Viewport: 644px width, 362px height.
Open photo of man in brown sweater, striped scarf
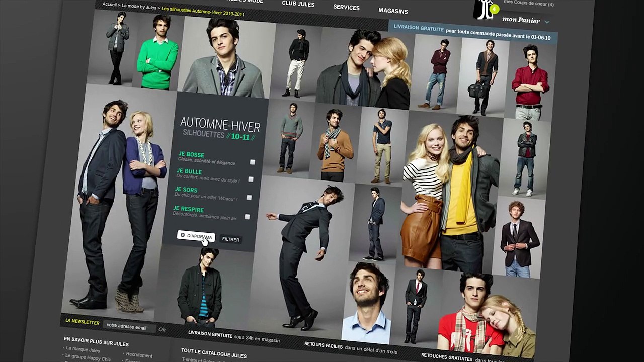(x=335, y=143)
